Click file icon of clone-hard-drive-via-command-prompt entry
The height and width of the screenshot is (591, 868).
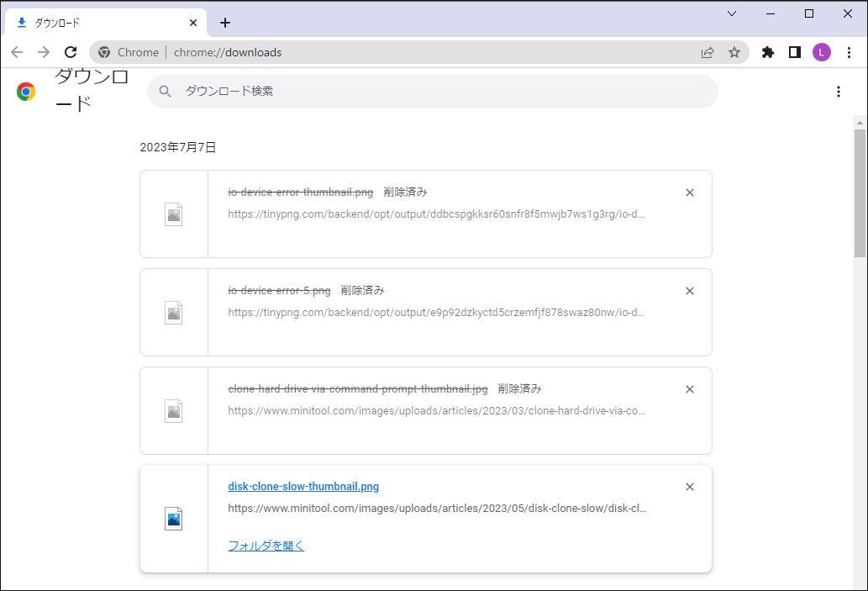tap(174, 411)
